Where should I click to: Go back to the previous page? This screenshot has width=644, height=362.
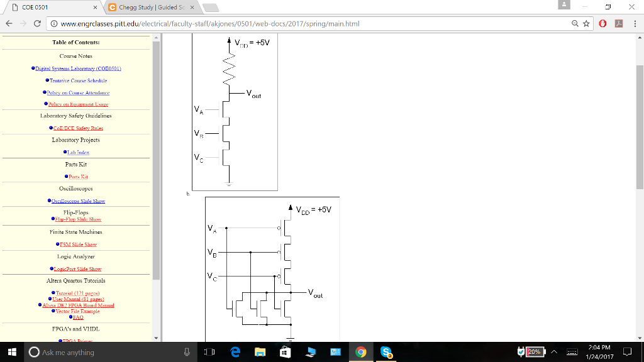(x=9, y=24)
